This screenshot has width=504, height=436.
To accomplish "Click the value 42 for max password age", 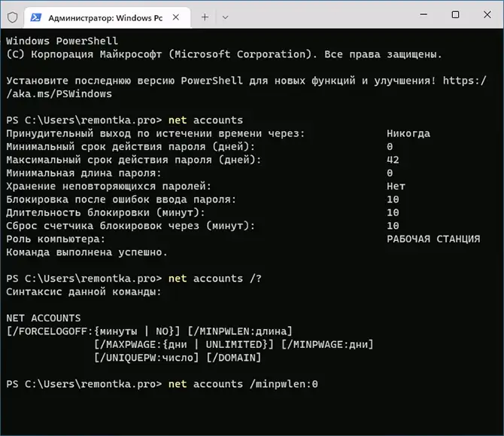I will point(393,160).
